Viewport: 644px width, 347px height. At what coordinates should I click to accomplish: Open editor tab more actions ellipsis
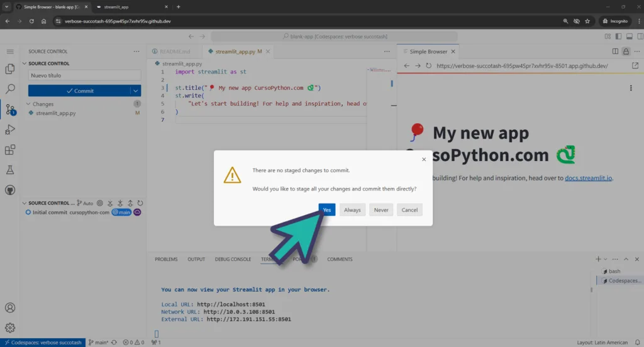(387, 52)
